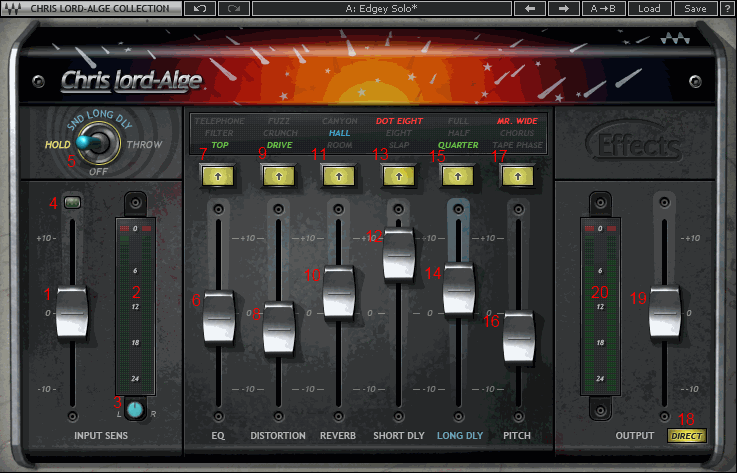Flip the Snd Long Dly Hold/Throw switch
737x473 pixels.
(97, 143)
